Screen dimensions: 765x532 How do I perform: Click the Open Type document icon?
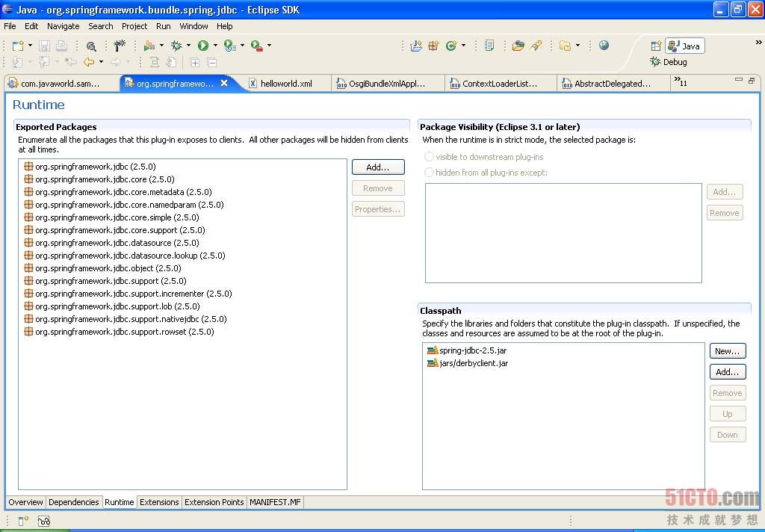[489, 46]
